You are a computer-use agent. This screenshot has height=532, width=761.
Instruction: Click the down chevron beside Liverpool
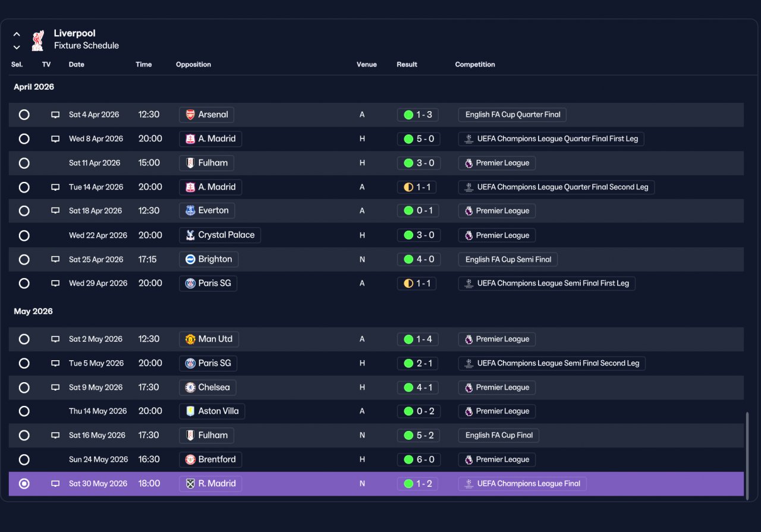17,47
